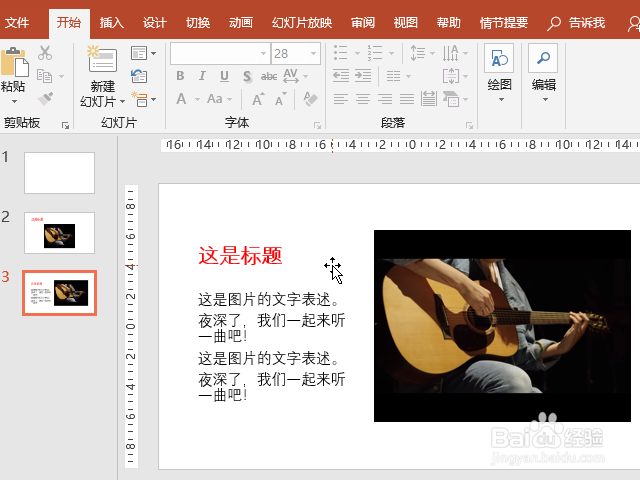
Task: Switch to the View (视图) tab
Action: coord(406,23)
